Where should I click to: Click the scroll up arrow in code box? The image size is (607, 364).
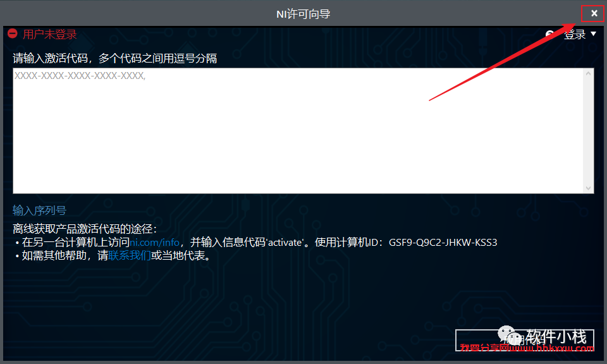[589, 73]
